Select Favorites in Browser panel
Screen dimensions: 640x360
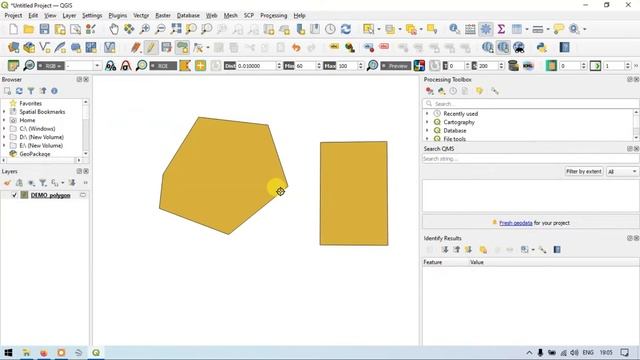pos(31,103)
